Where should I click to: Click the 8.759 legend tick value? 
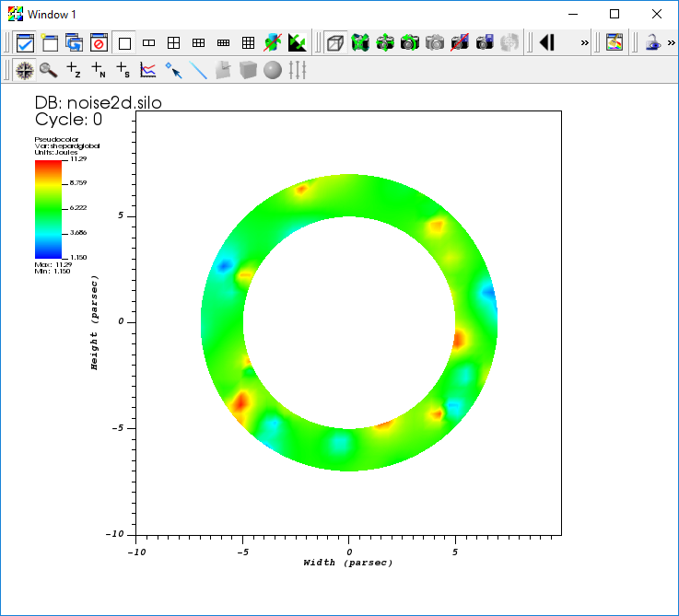pos(78,182)
